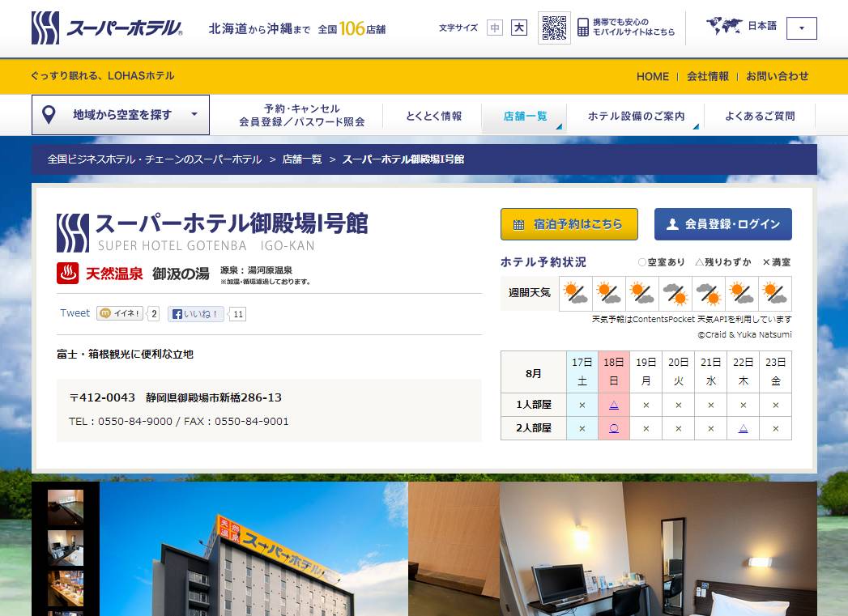Click last weekly weather icon

click(x=775, y=293)
